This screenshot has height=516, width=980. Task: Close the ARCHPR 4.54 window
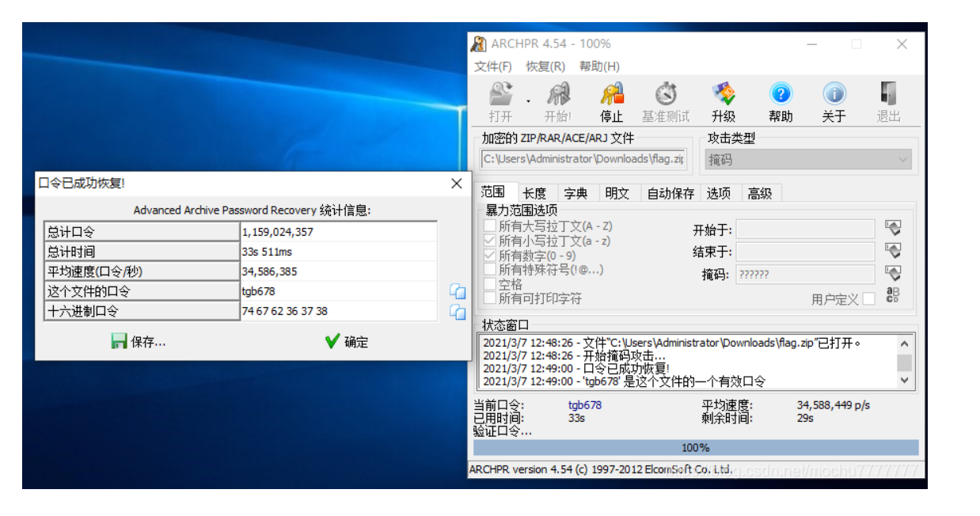[902, 44]
